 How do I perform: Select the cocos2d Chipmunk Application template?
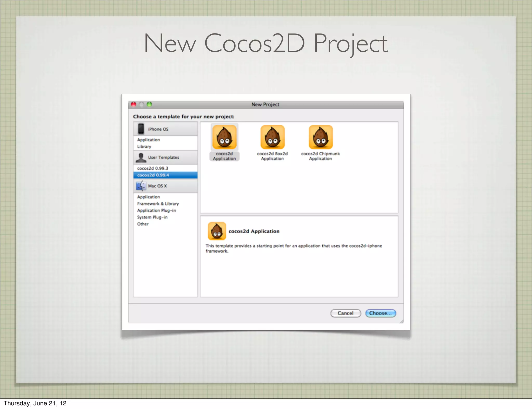coord(321,142)
